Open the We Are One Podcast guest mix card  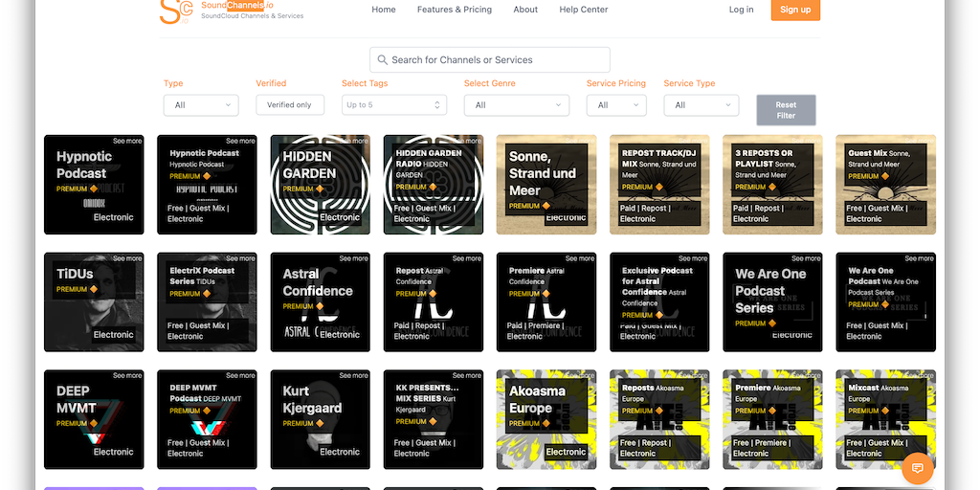pos(885,301)
